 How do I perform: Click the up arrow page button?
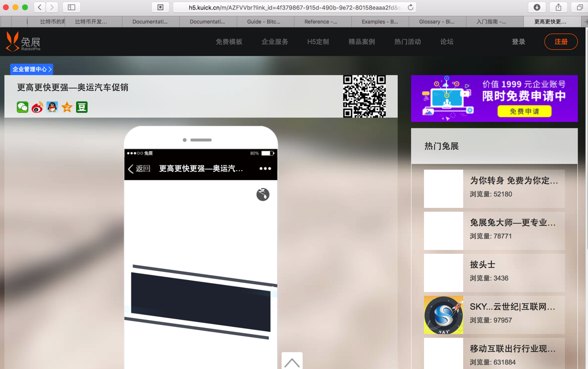[292, 361]
